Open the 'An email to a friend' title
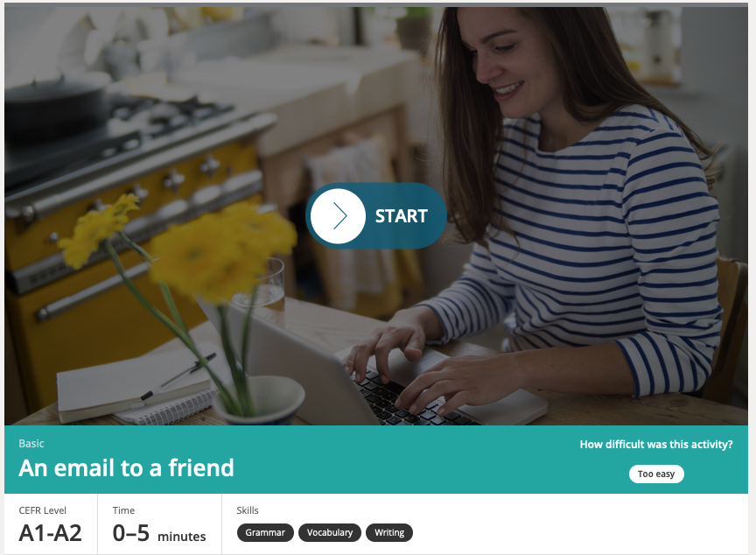 pos(126,467)
